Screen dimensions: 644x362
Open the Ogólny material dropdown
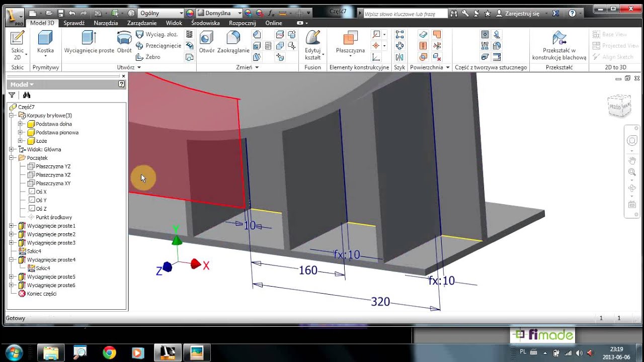click(x=162, y=13)
